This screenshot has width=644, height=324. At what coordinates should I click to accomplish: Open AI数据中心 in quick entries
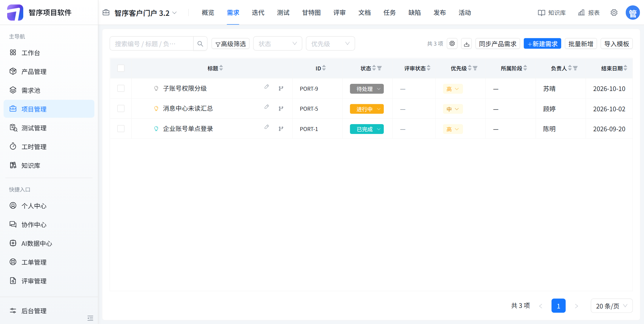point(49,243)
